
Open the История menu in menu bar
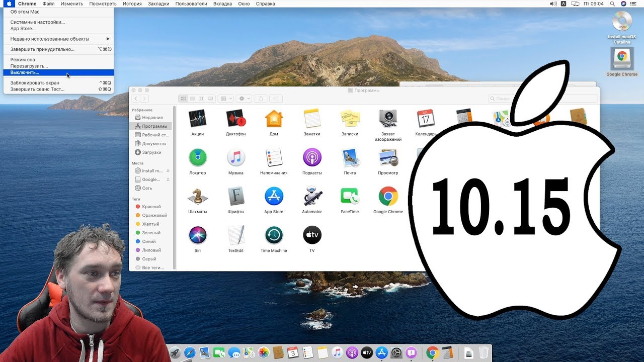132,4
